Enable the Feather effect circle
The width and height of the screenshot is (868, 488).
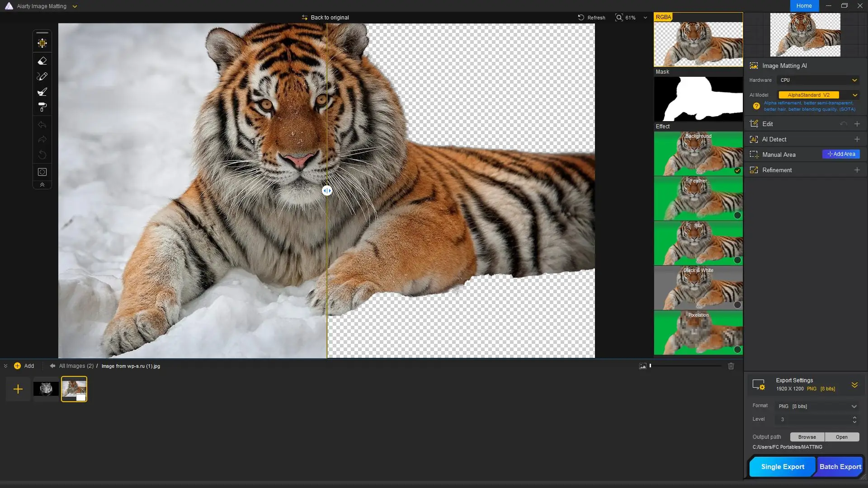737,215
